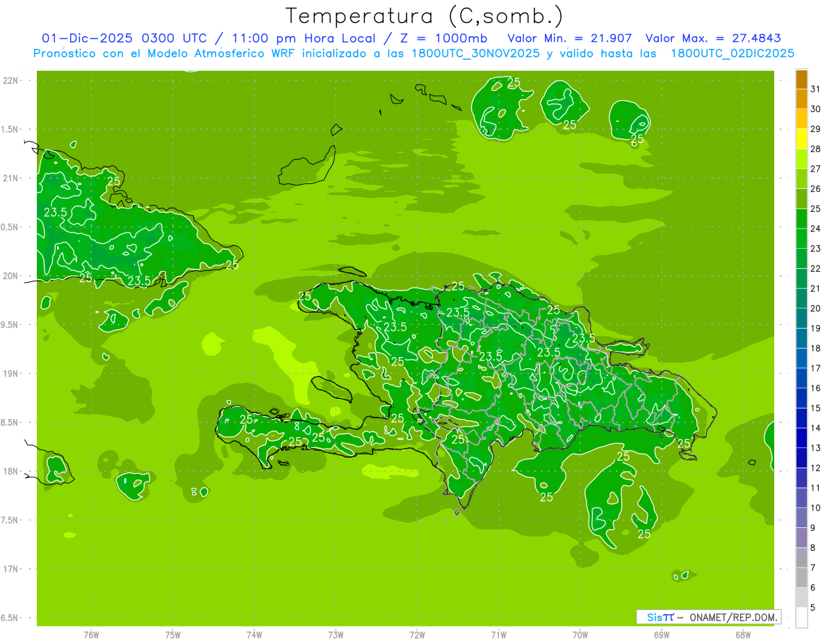Click the '20N' latitude axis label

[10, 276]
